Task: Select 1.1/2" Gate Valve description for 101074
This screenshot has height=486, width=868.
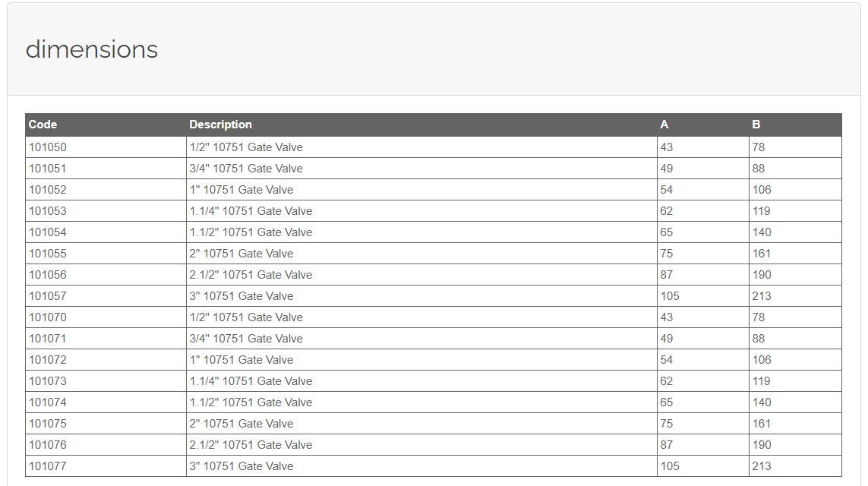Action: click(251, 402)
